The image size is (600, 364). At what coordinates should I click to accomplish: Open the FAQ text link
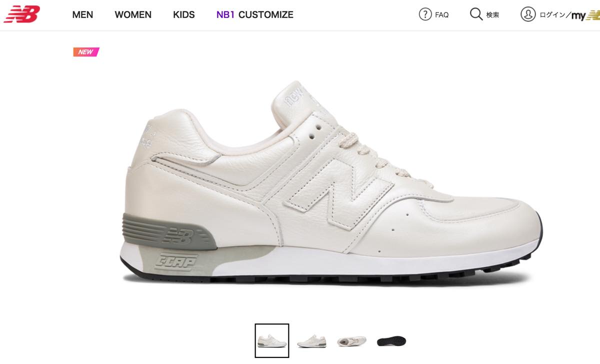point(442,15)
